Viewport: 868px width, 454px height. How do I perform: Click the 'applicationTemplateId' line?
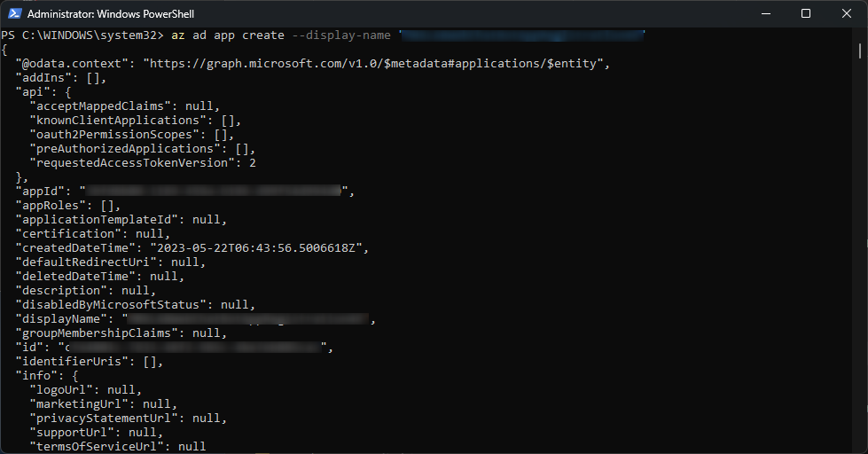coord(121,220)
